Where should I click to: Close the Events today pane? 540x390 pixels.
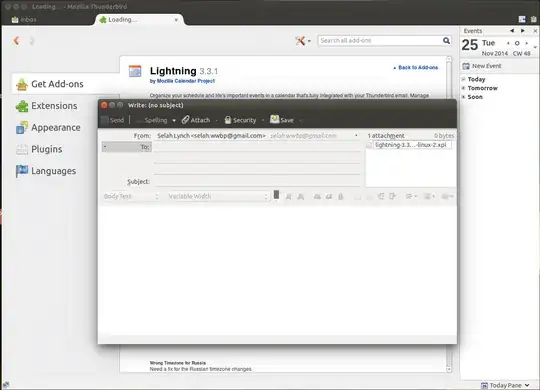tap(535, 31)
